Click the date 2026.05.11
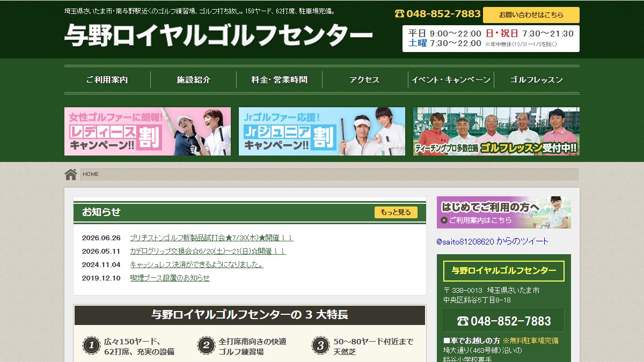The image size is (644, 362). [x=101, y=251]
